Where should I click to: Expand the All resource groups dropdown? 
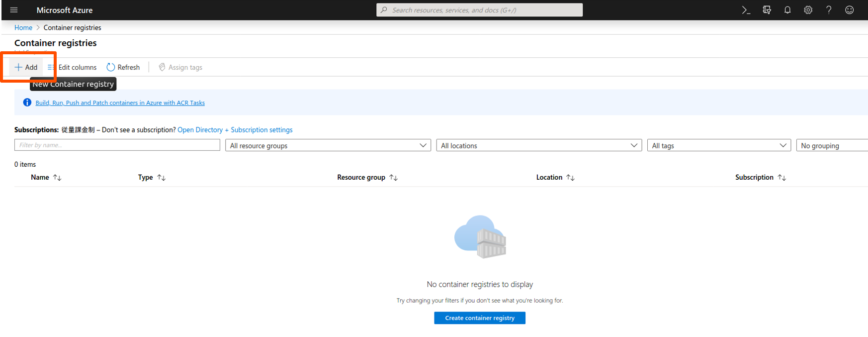pos(328,145)
